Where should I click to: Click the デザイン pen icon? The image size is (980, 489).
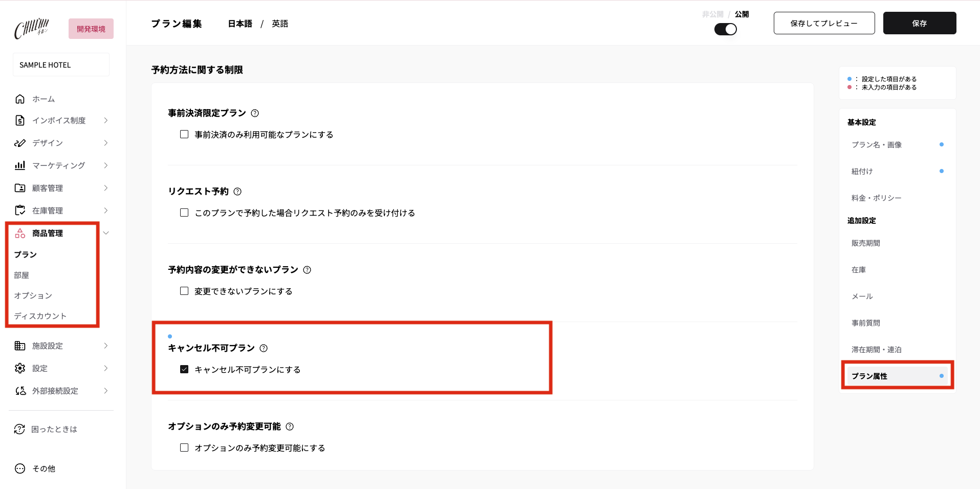pos(19,143)
